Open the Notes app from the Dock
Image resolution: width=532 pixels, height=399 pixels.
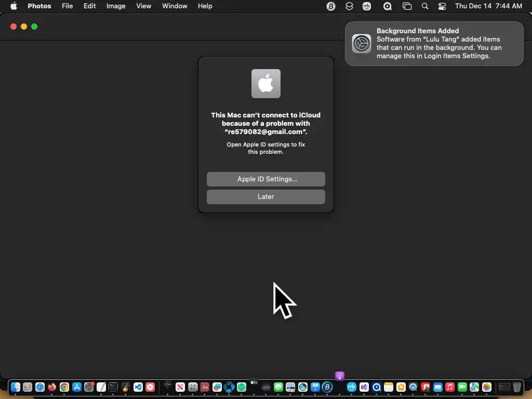pos(389,387)
